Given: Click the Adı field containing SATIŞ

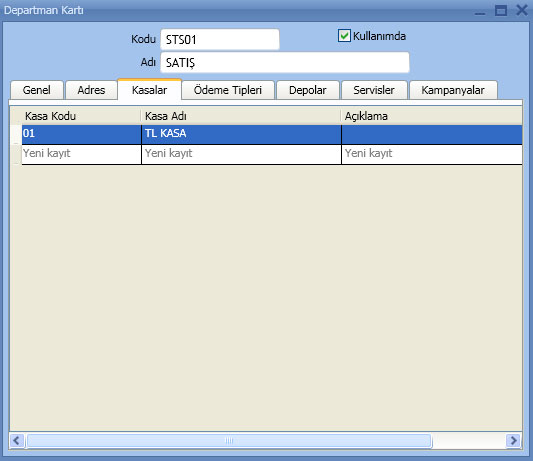Looking at the screenshot, I should (285, 63).
